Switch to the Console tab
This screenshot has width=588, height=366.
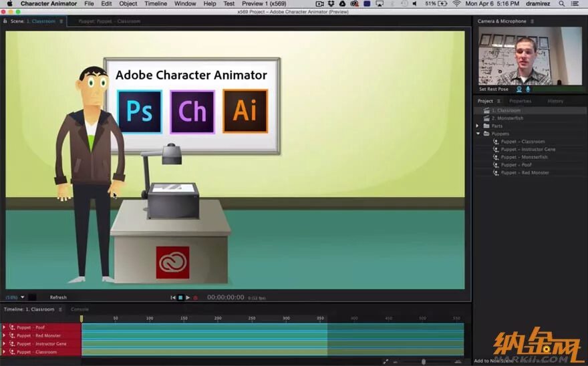click(x=80, y=310)
